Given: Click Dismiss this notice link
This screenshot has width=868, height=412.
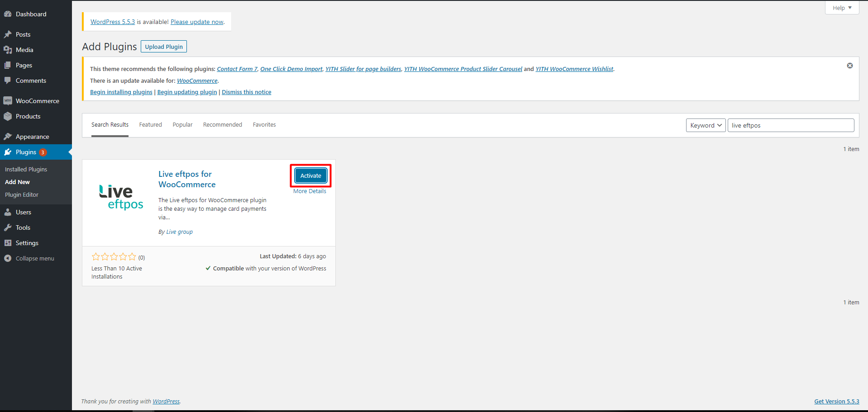Looking at the screenshot, I should click(247, 92).
